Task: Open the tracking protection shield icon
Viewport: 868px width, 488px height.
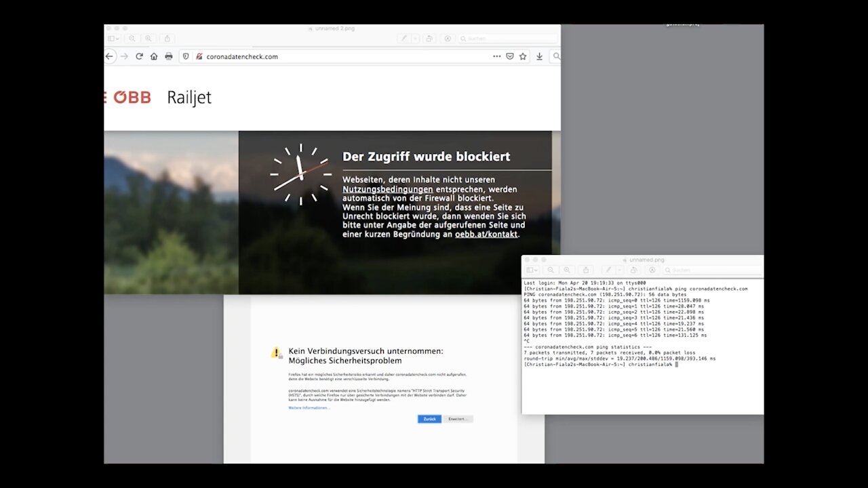Action: click(186, 56)
